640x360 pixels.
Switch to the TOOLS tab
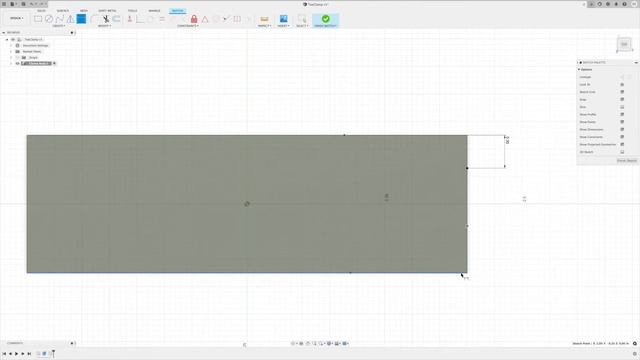[132, 11]
